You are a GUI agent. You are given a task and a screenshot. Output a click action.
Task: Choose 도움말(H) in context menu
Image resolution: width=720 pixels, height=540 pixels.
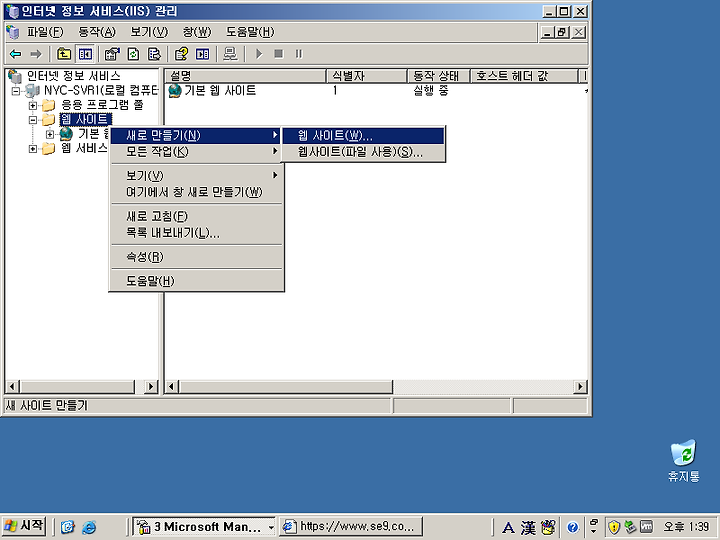(196, 281)
